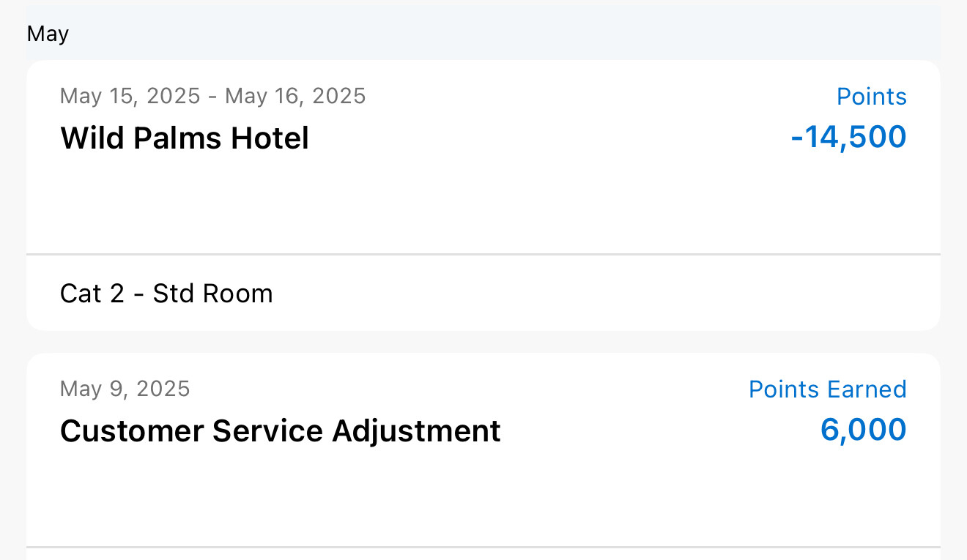
Task: Click the blue Points label on hotel card
Action: (x=871, y=97)
